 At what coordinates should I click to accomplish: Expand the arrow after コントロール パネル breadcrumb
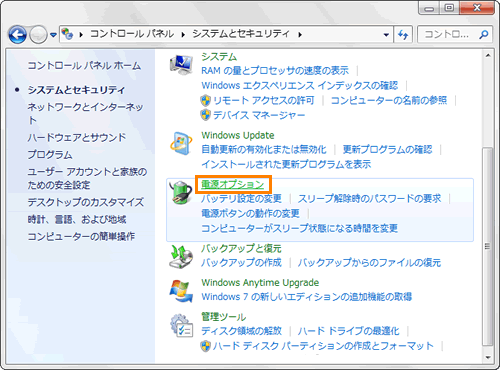[x=183, y=34]
